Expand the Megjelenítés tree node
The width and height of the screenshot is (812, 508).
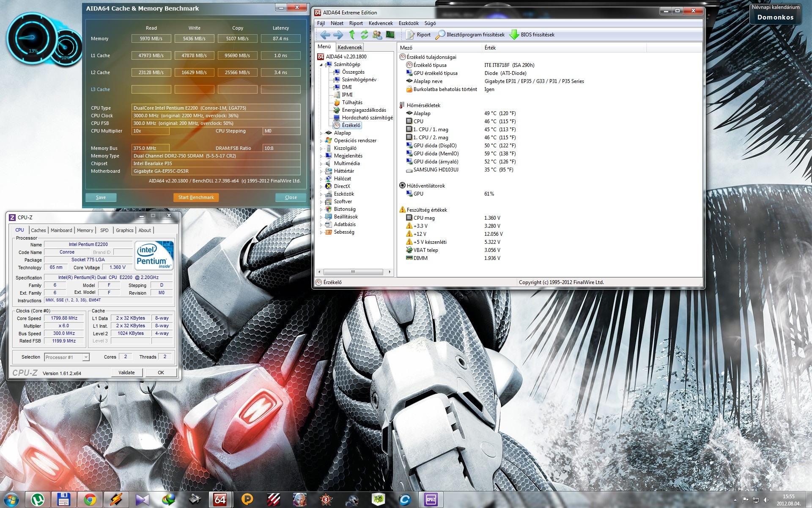[x=321, y=156]
